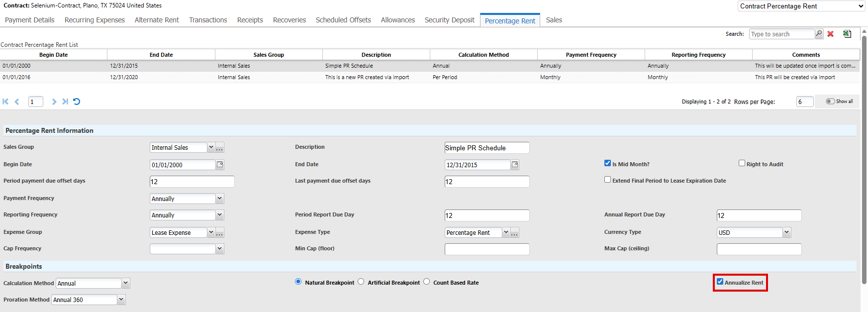Open End Date calendar picker
This screenshot has width=868, height=312.
click(515, 165)
